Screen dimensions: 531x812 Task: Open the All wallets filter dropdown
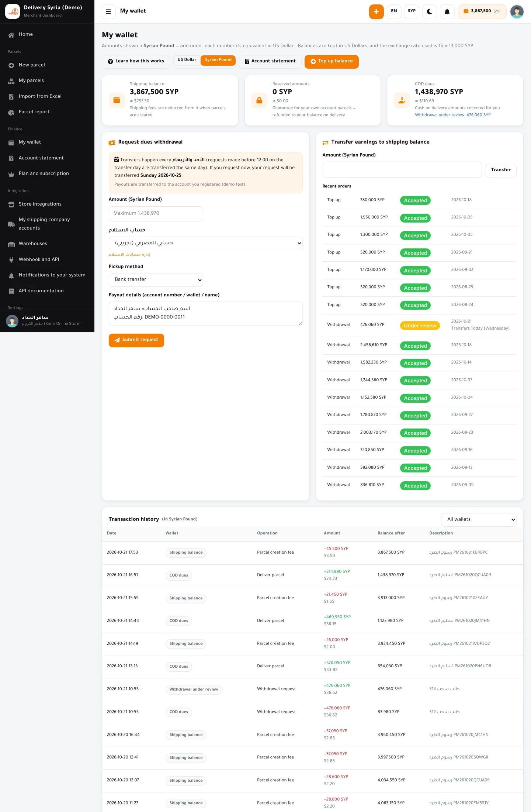tap(478, 520)
